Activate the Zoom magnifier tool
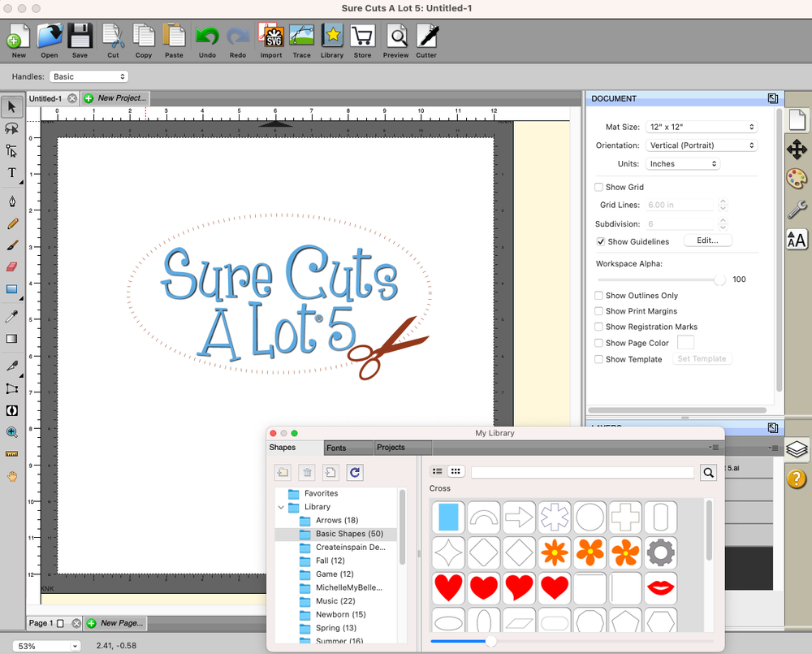The image size is (812, 654). pos(11,433)
